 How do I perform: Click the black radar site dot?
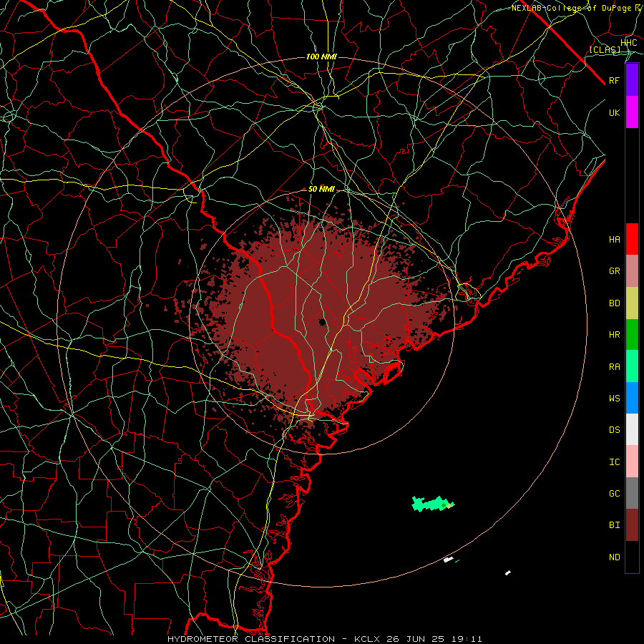tap(323, 321)
